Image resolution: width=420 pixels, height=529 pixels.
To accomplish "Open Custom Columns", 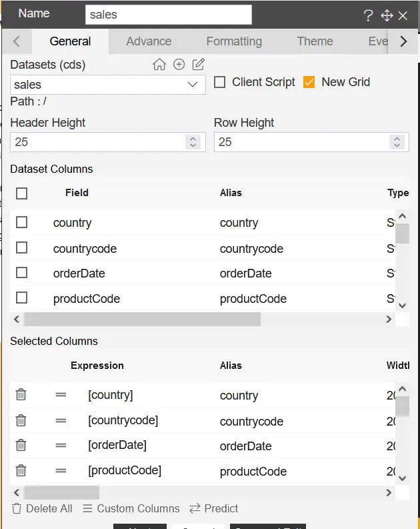I will [131, 508].
